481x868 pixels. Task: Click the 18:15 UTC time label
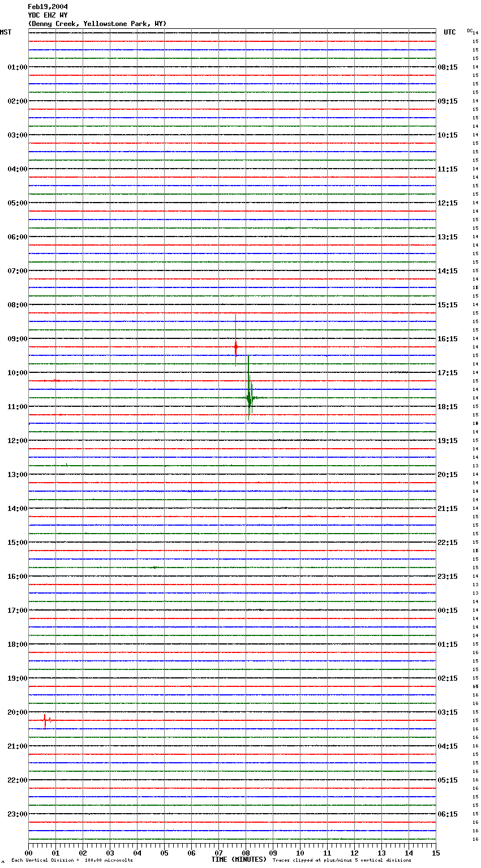point(448,407)
